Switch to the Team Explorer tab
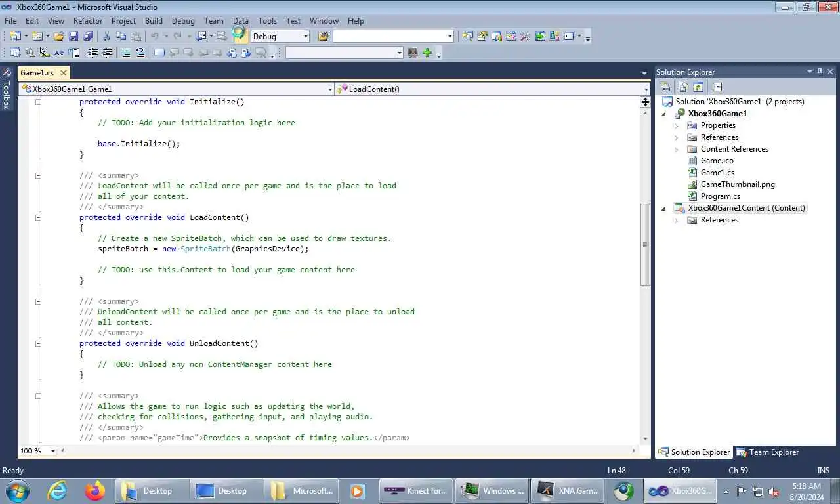Screen dimensions: 840x504 (767, 452)
